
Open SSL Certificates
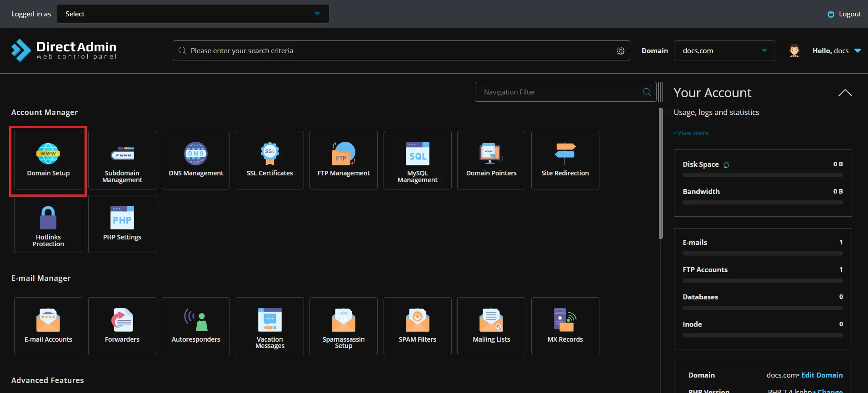pyautogui.click(x=269, y=160)
